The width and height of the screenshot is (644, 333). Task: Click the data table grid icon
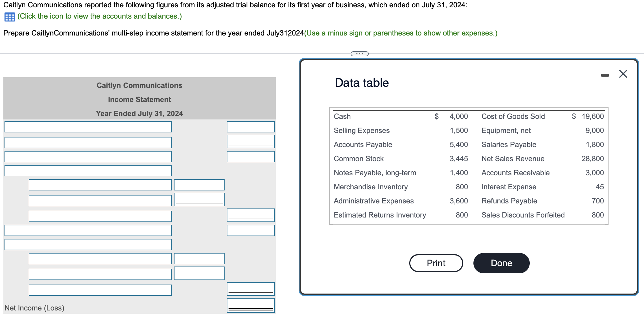[10, 17]
